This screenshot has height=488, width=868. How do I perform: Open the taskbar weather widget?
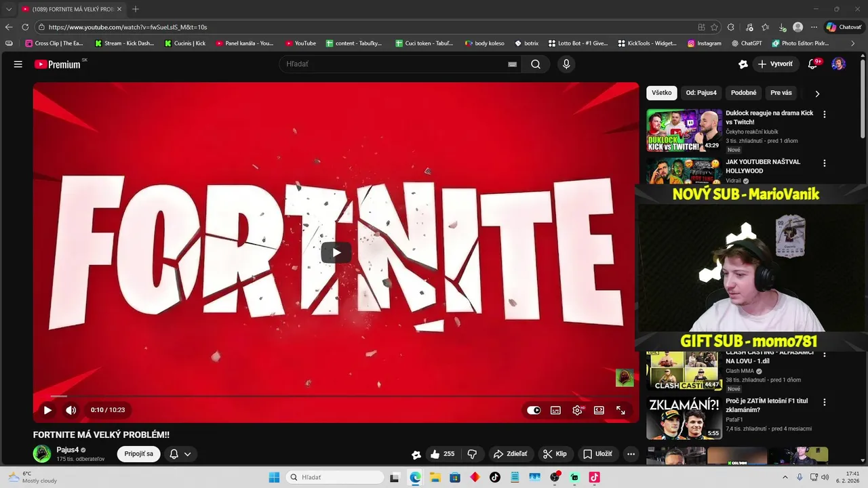32,477
